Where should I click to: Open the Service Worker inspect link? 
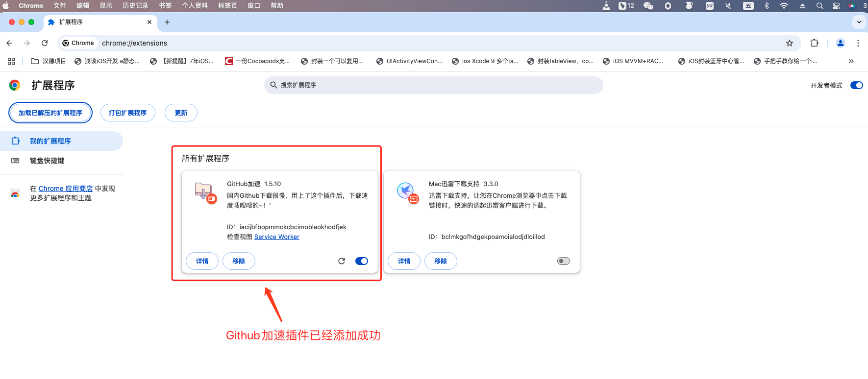click(x=277, y=237)
